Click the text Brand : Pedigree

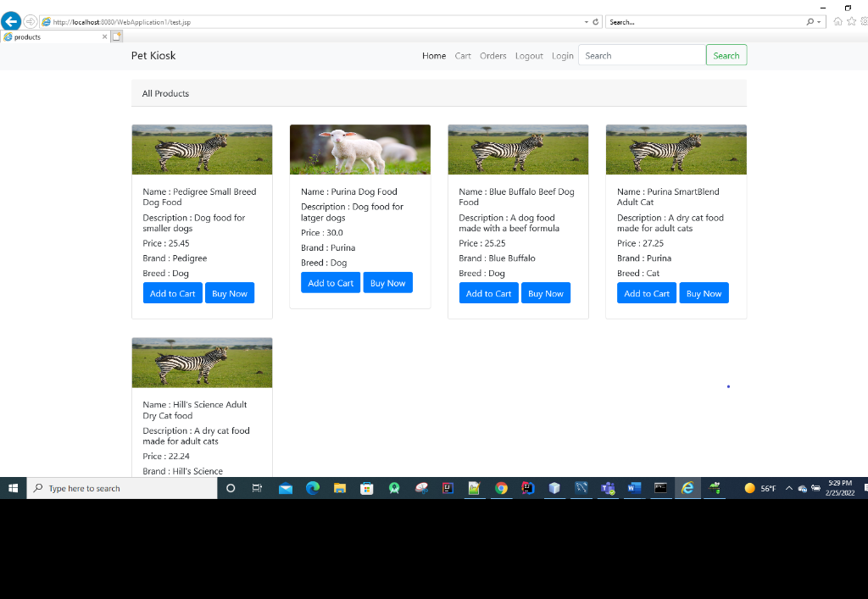tap(175, 258)
